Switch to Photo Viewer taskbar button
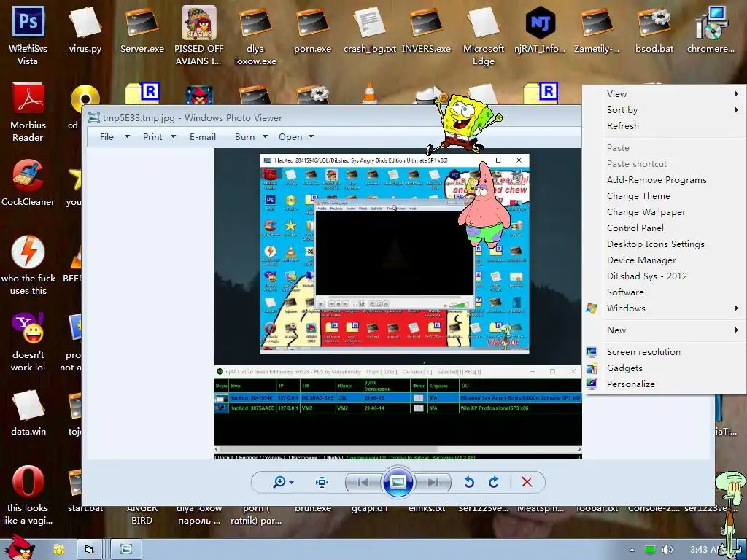 tap(126, 550)
